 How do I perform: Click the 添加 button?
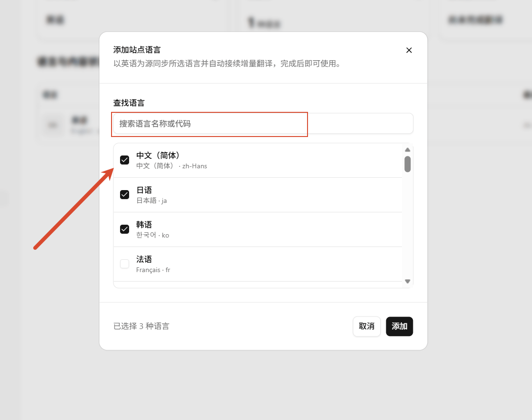[399, 327]
